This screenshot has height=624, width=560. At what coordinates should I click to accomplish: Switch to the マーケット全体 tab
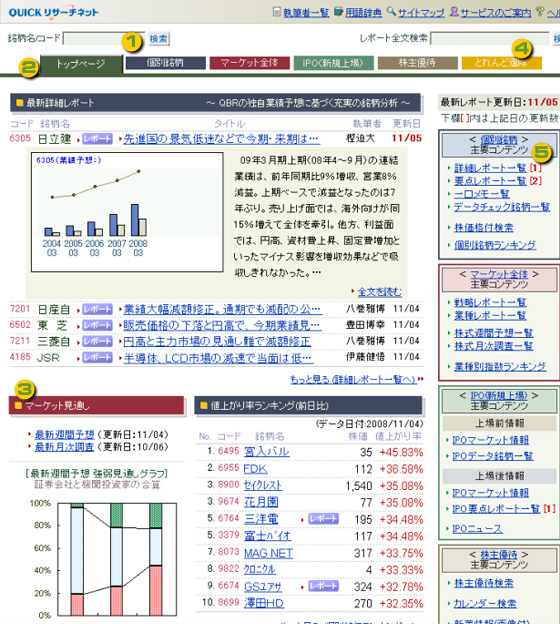pos(250,63)
